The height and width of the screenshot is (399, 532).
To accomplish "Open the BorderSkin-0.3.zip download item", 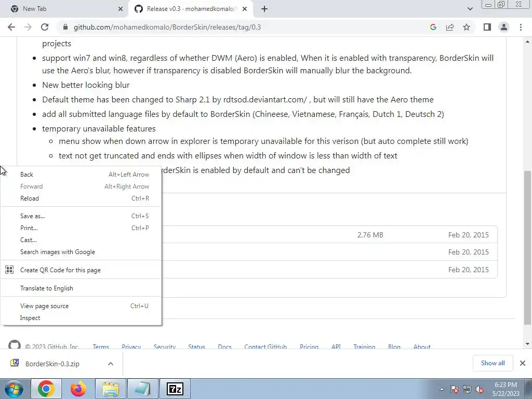I will (61, 363).
